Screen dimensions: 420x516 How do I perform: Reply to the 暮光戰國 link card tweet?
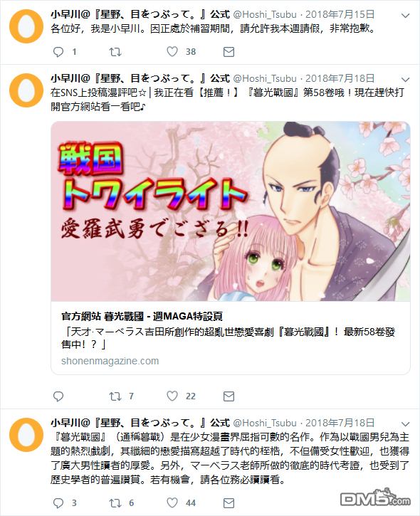tap(58, 396)
